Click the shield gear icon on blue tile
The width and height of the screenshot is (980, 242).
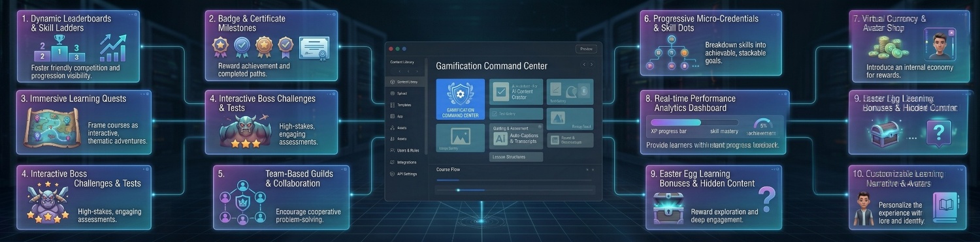[461, 95]
